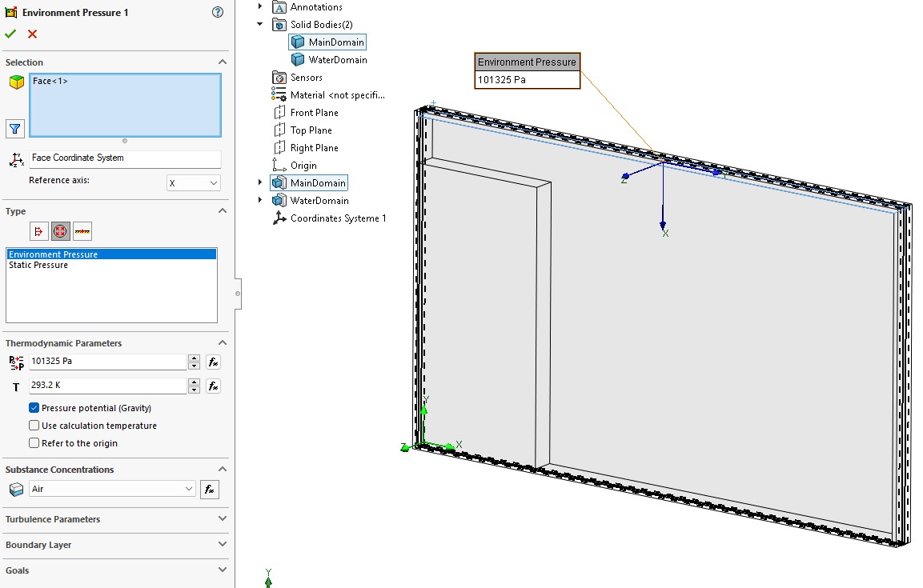
Task: Select Front Plane in feature tree
Action: (314, 113)
